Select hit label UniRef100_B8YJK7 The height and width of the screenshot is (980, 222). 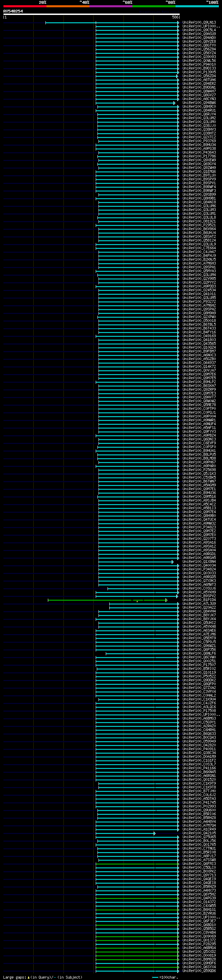199,615
